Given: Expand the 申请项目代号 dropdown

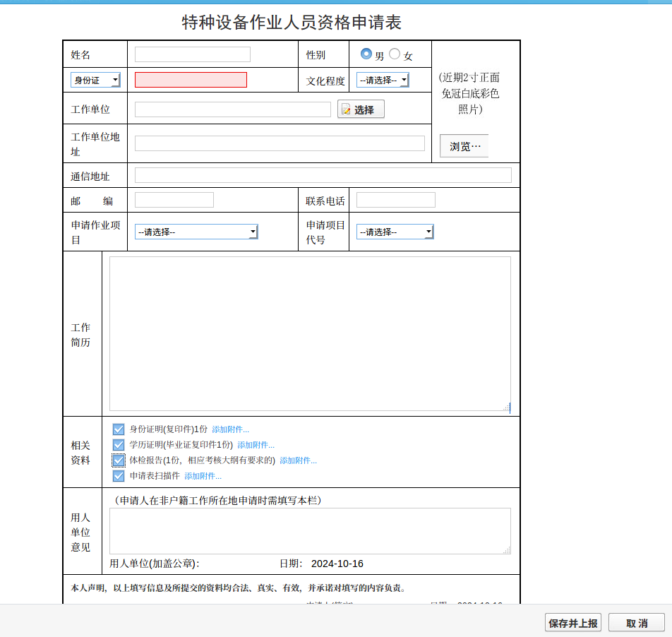Looking at the screenshot, I should [x=395, y=232].
